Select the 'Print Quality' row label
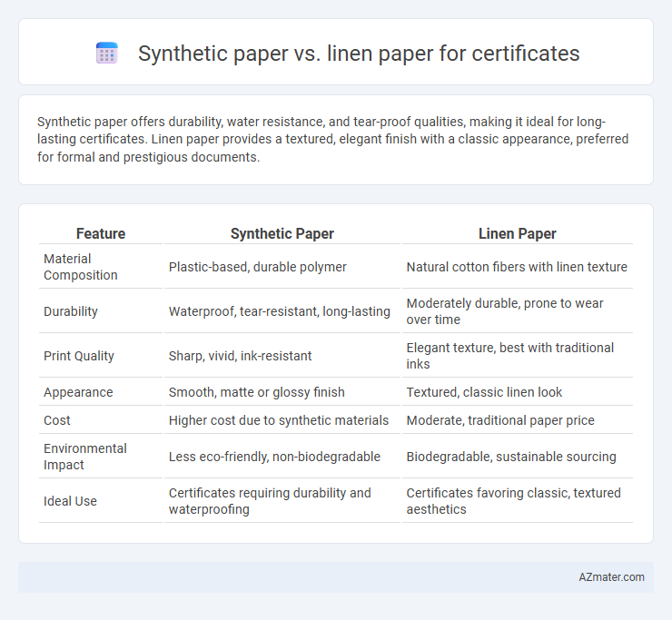 click(79, 356)
